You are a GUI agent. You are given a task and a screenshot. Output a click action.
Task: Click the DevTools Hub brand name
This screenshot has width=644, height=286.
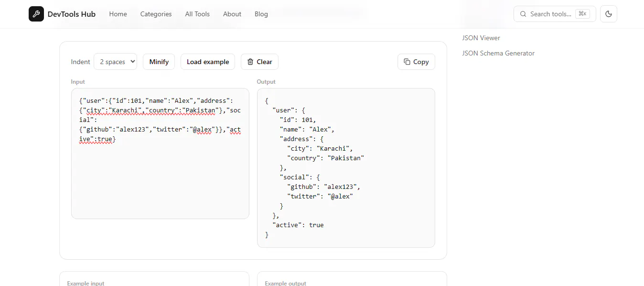point(72,14)
